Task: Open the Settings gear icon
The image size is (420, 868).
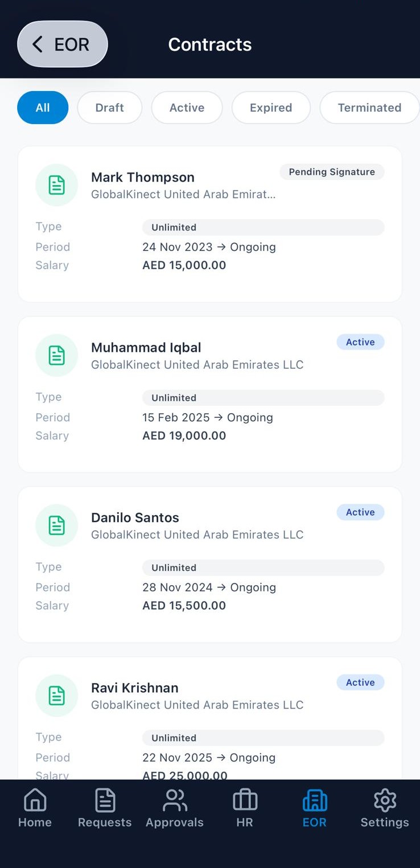Action: click(385, 800)
